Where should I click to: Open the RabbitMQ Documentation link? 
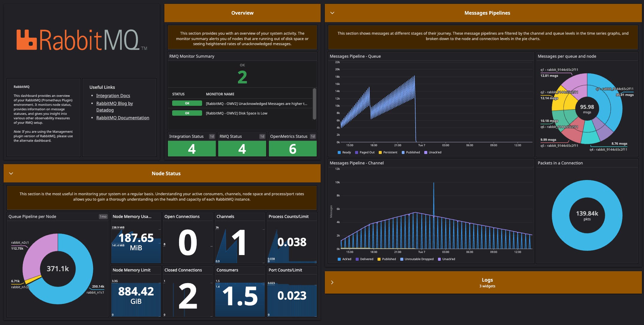[123, 118]
